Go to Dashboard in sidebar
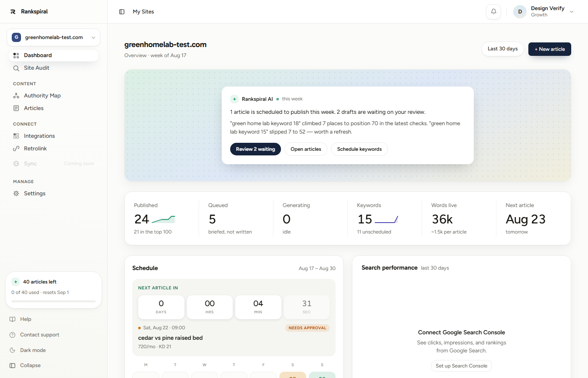The width and height of the screenshot is (588, 378). tap(54, 55)
